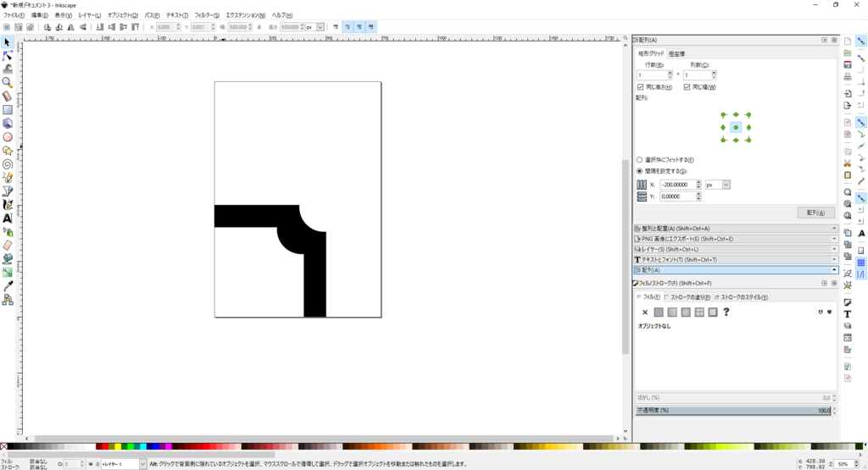Select the Text tool (A icon)
868x470 pixels.
pos(8,218)
